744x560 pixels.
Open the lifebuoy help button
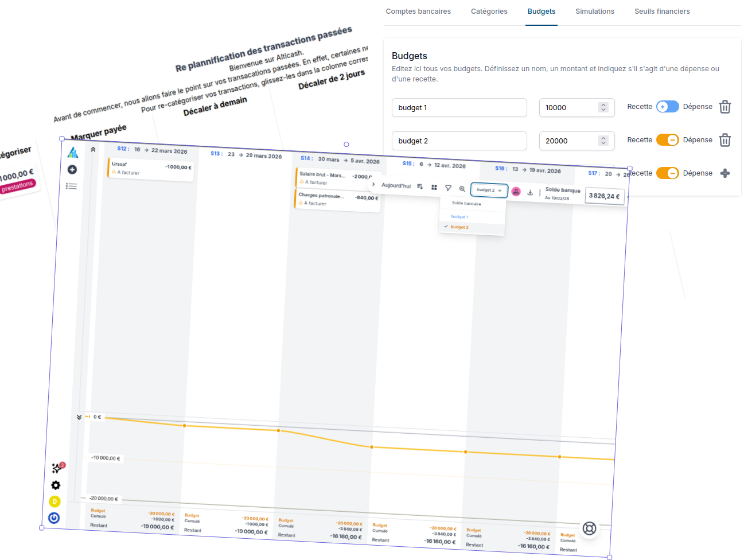coord(589,528)
